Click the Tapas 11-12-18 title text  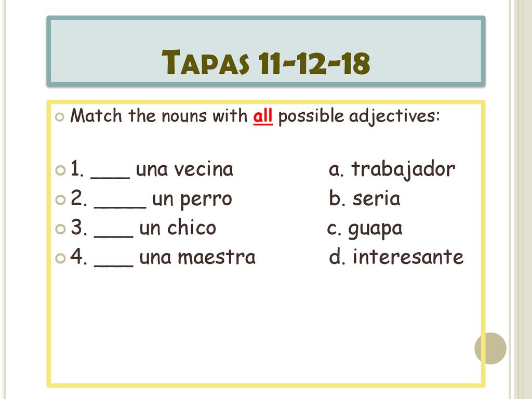265,62
